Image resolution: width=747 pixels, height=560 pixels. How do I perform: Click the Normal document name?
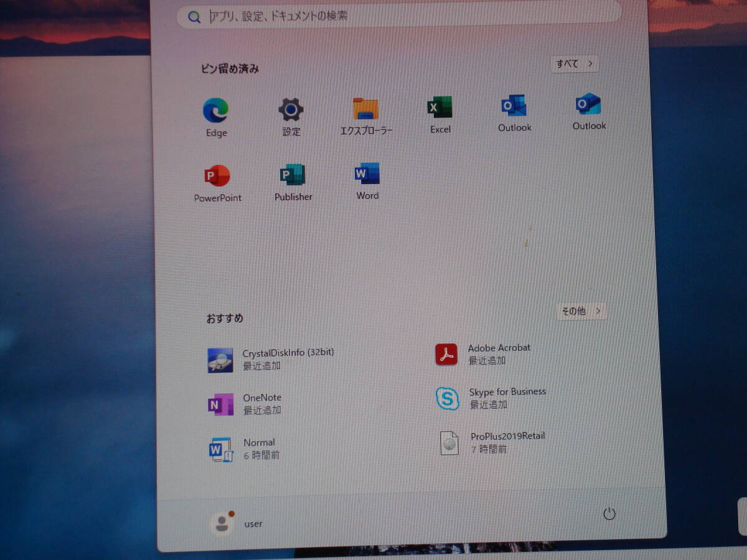coord(259,442)
